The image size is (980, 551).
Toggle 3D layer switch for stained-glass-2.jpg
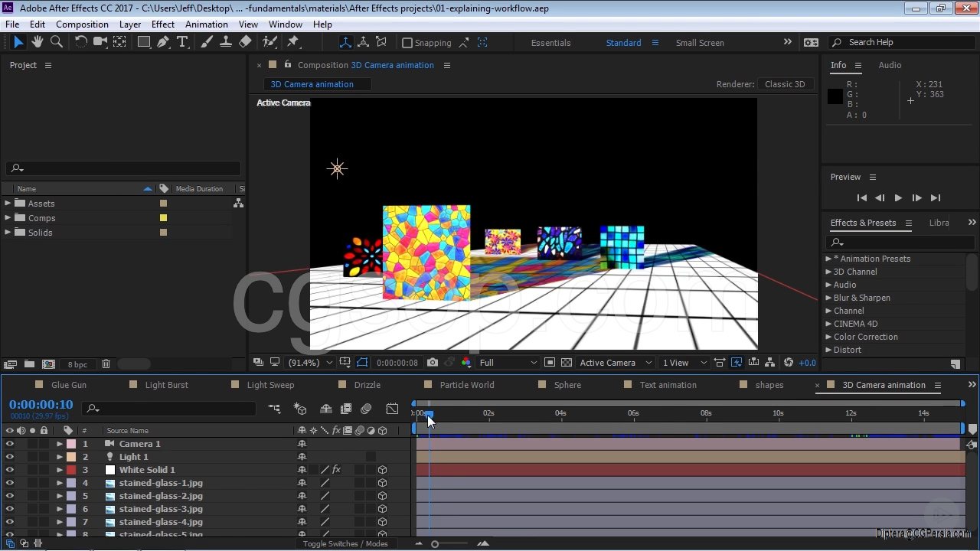tap(382, 496)
